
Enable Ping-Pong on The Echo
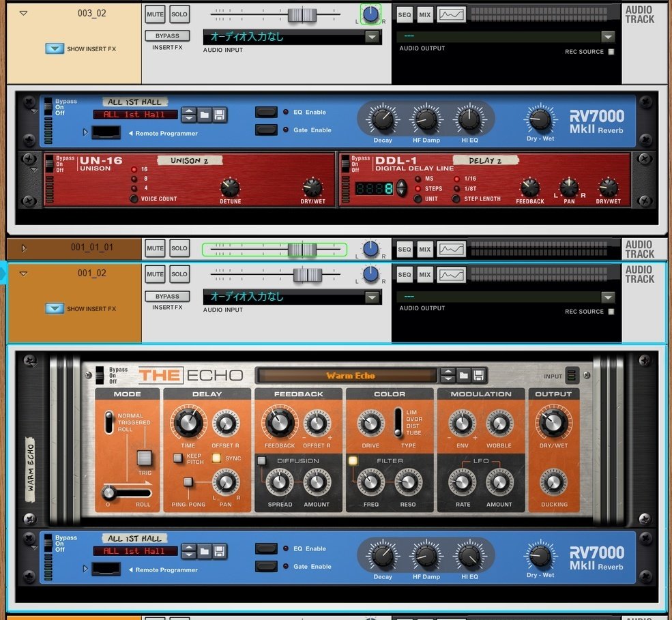tap(188, 482)
